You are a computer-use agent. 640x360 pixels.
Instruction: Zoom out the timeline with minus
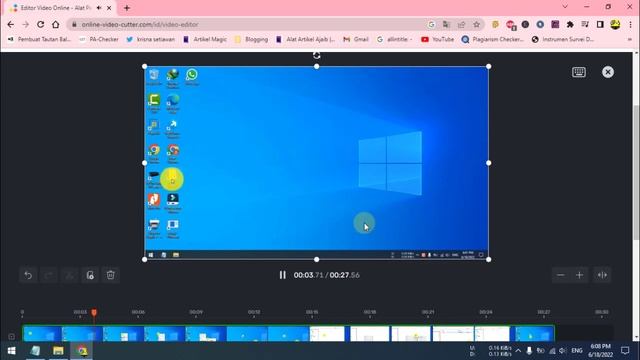tap(561, 275)
